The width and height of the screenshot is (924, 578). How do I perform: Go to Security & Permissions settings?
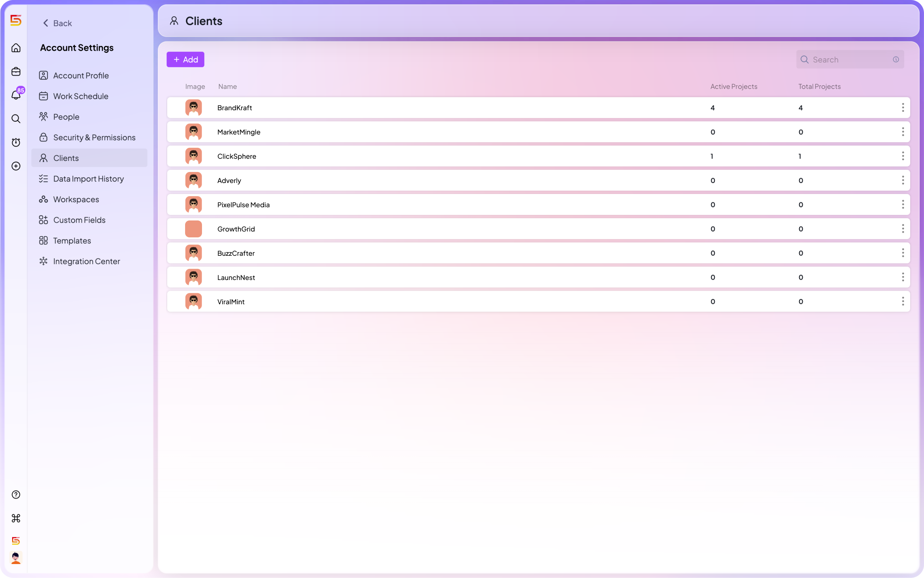[94, 137]
